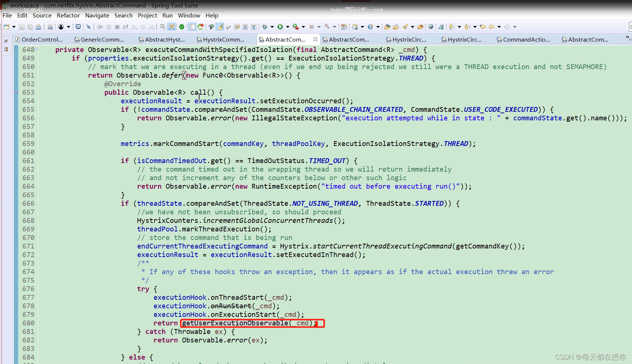Click the override marker beside line 653
This screenshot has height=364, width=632.
(16, 92)
